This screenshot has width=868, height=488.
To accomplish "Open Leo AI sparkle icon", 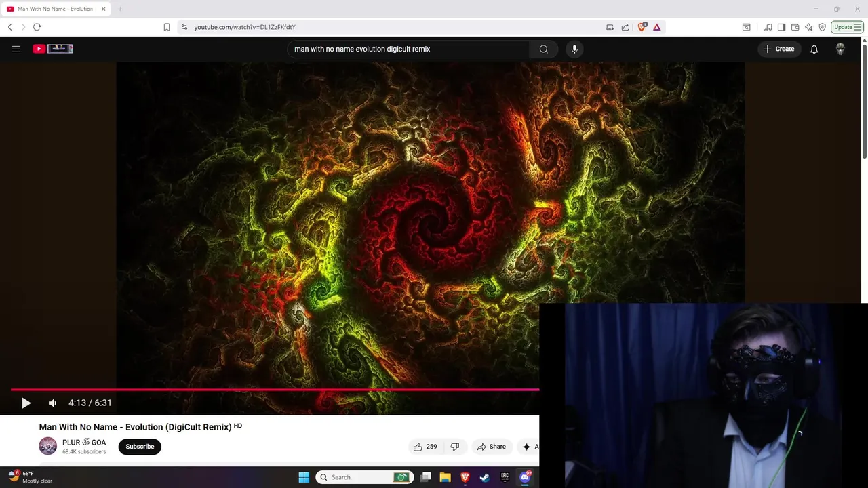I will click(x=809, y=27).
